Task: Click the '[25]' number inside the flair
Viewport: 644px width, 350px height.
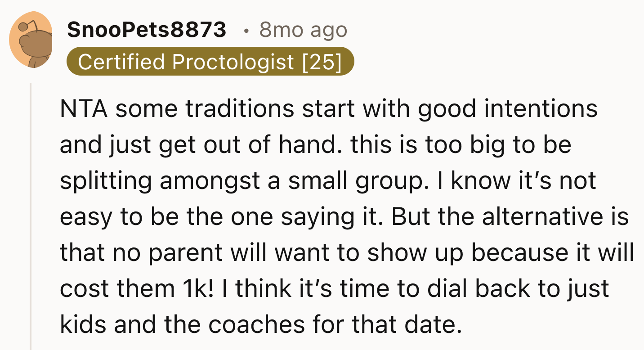Action: pos(322,62)
